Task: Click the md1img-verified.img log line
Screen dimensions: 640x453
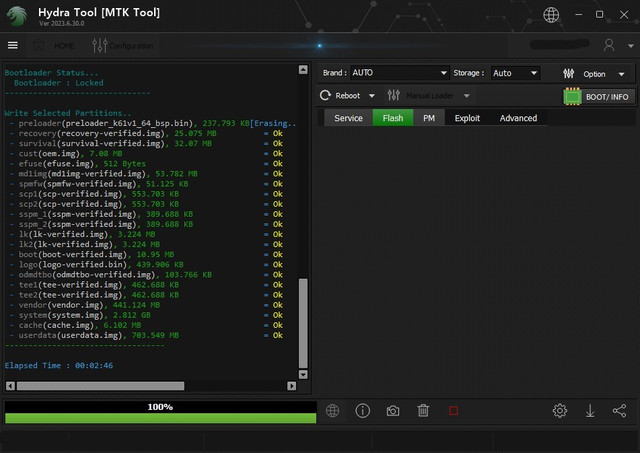Action: pos(146,174)
